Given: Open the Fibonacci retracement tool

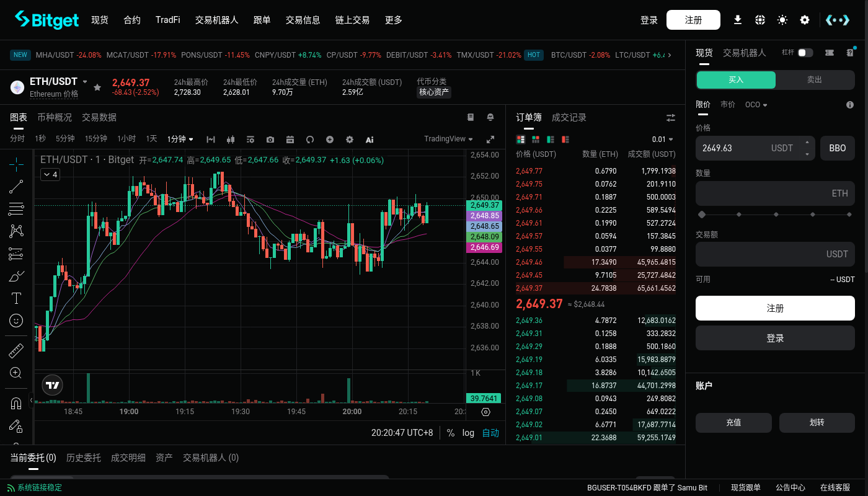Looking at the screenshot, I should (16, 209).
